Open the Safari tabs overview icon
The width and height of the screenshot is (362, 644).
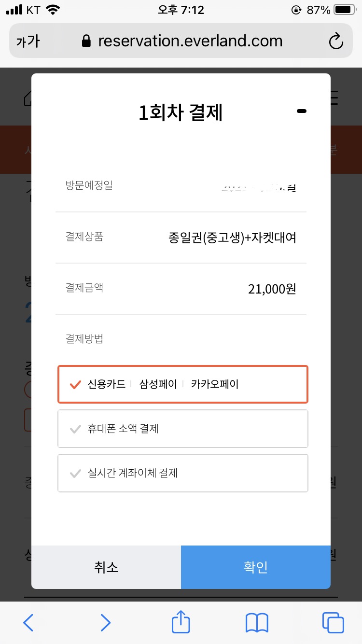coord(333,622)
